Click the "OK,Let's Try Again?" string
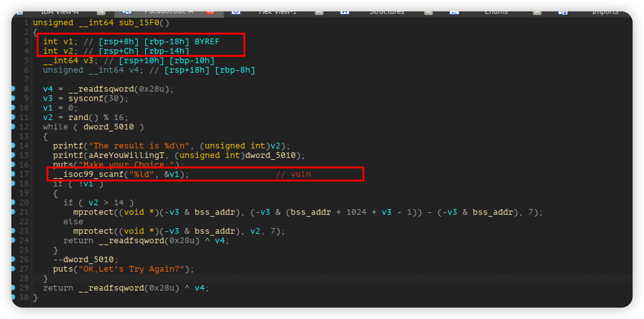This screenshot has height=319, width=644. coord(131,269)
